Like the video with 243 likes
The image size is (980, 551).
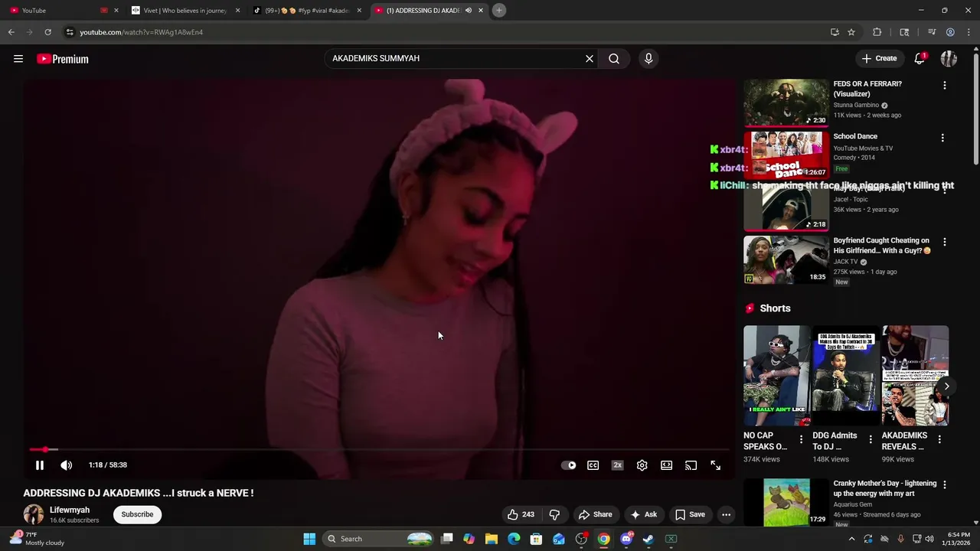(521, 514)
